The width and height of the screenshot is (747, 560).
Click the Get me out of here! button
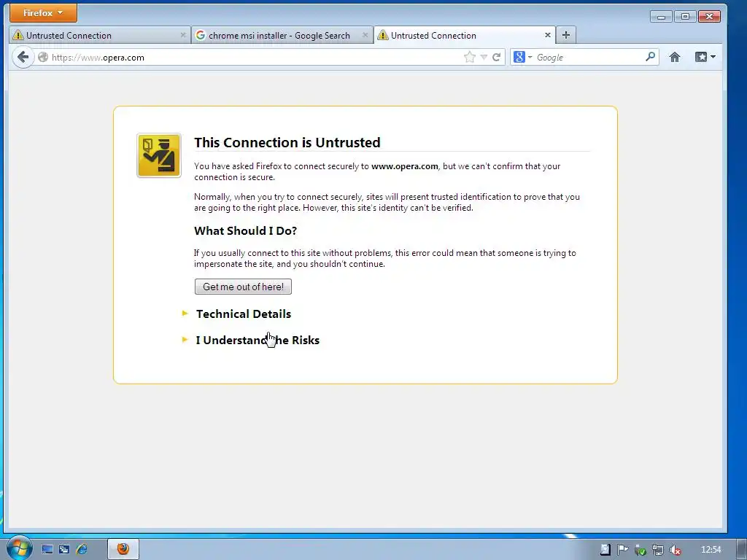click(243, 287)
